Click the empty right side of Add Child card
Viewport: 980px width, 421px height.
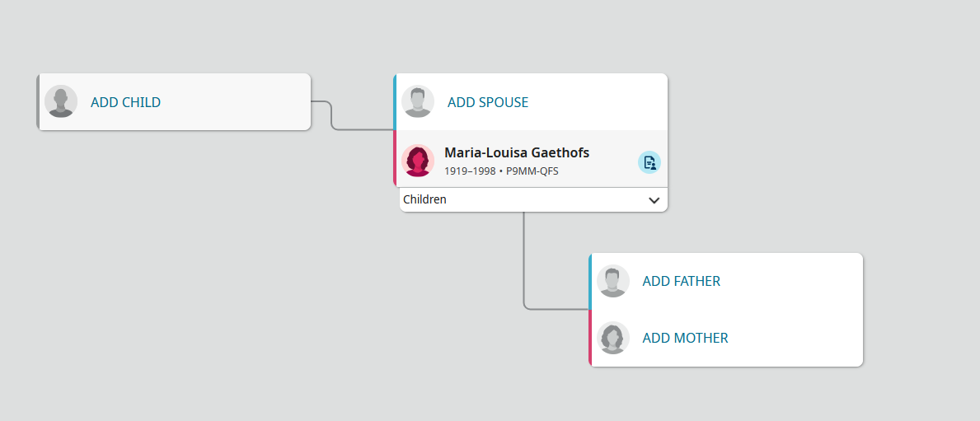(x=247, y=102)
